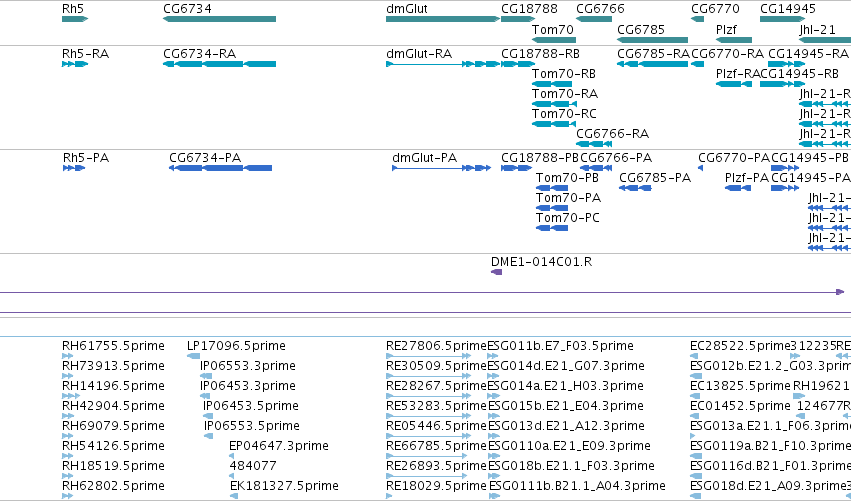Select the RH73913.5prime EST
Screen dimensions: 851x501
tap(68, 376)
